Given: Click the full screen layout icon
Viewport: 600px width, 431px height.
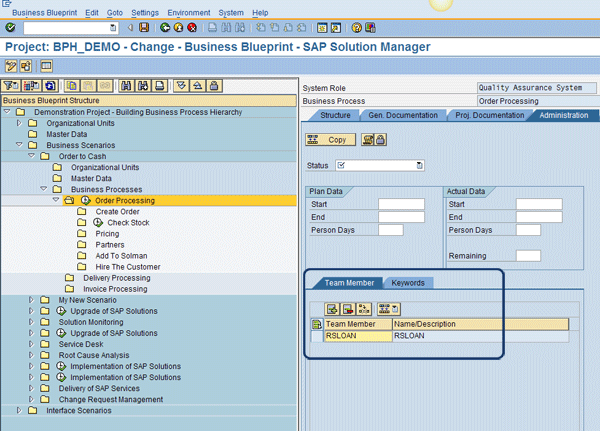Looking at the screenshot, I should [x=46, y=66].
